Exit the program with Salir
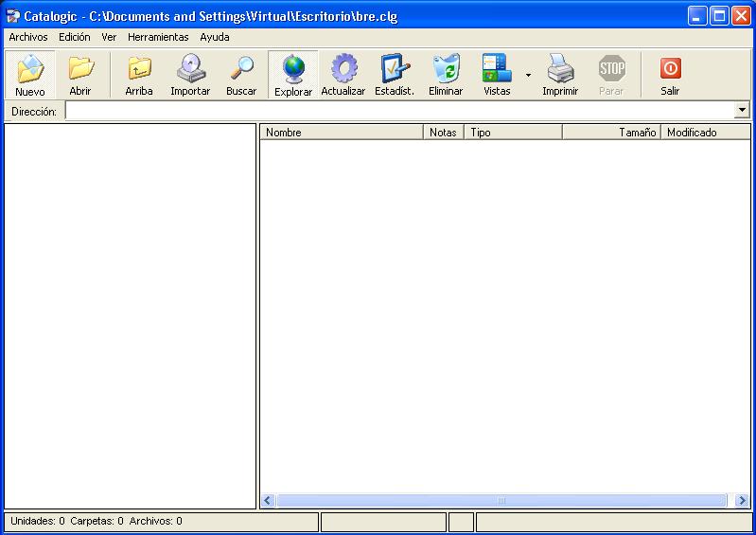The image size is (756, 535). tap(670, 75)
